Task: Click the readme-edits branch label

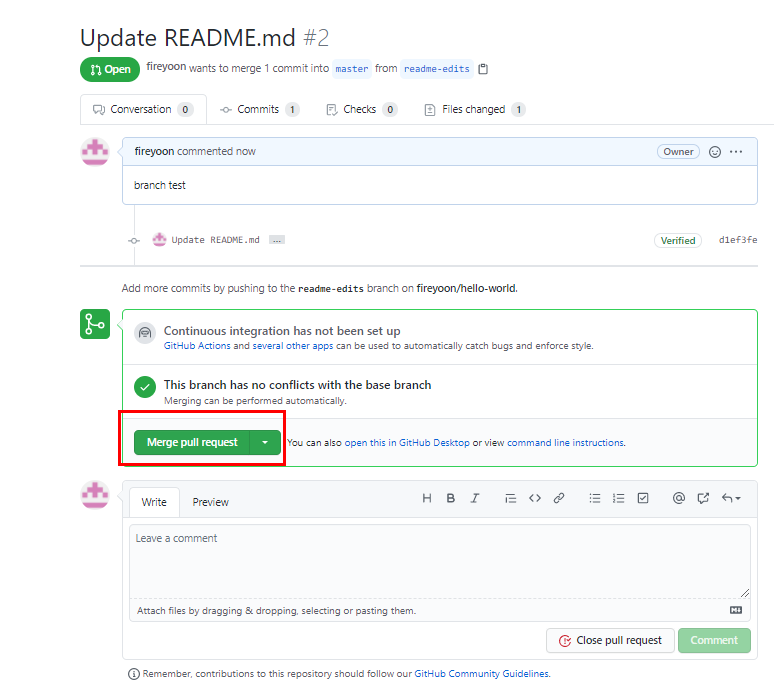Action: pos(436,69)
